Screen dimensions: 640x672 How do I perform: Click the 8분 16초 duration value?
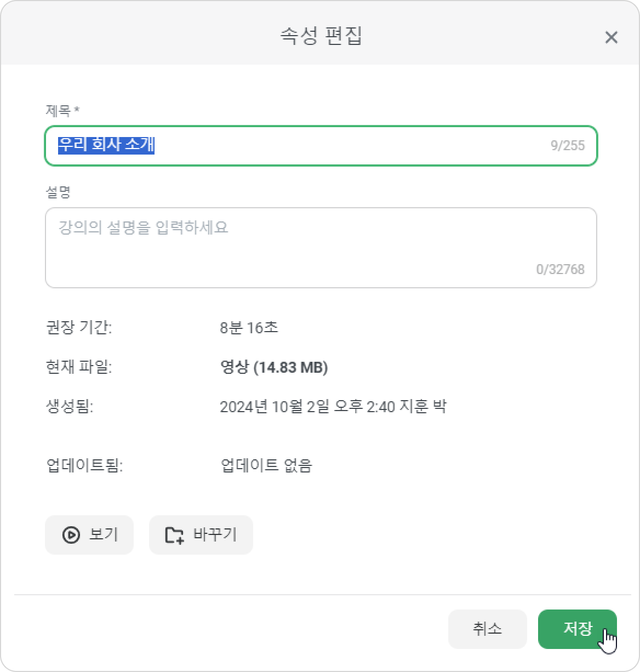pos(249,328)
